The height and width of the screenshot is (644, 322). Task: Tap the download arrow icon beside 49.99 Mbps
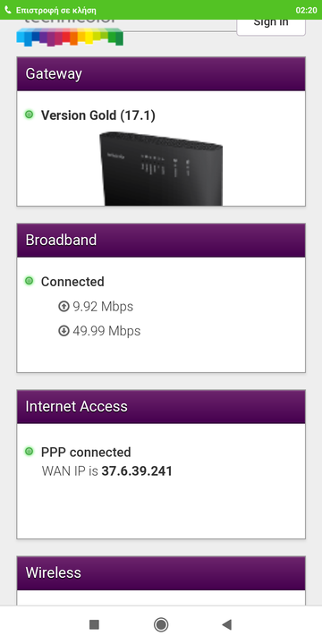64,331
